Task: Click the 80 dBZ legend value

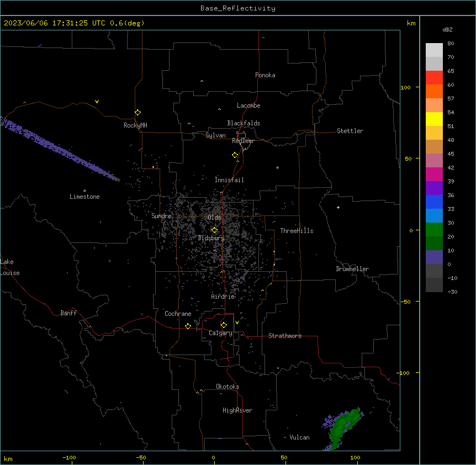Action: (x=451, y=44)
